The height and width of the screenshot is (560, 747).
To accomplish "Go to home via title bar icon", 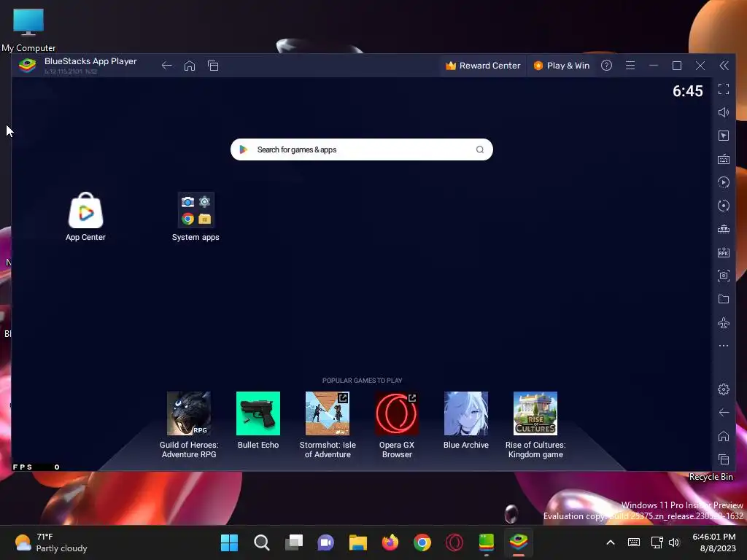I will tap(190, 66).
